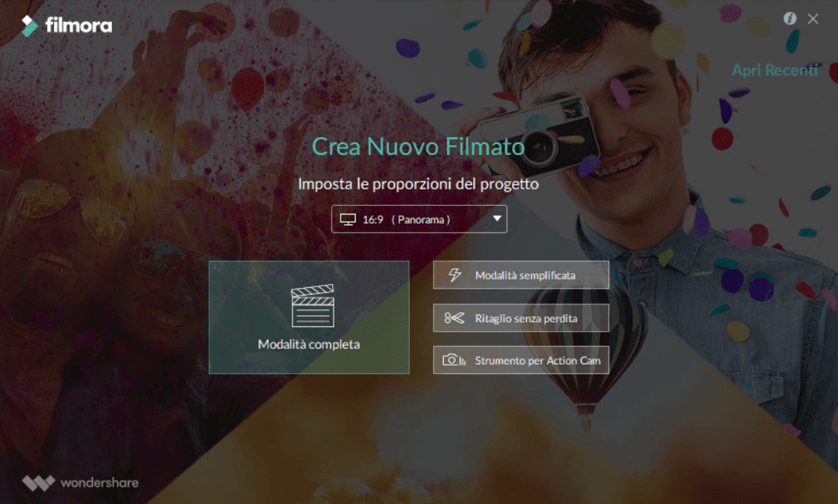Screen dimensions: 838x504
Task: Expand the aspect ratio dropdown arrow
Action: [497, 219]
